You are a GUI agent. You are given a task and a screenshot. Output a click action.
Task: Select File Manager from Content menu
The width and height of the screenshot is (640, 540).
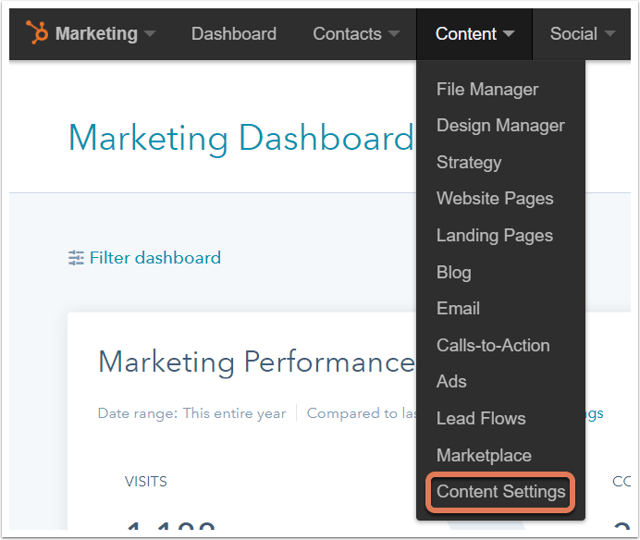click(x=487, y=89)
